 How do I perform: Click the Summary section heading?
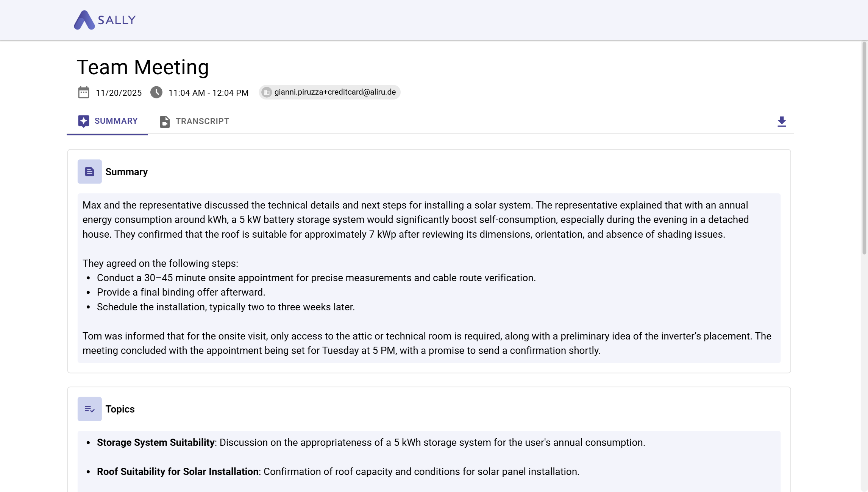[x=126, y=172]
